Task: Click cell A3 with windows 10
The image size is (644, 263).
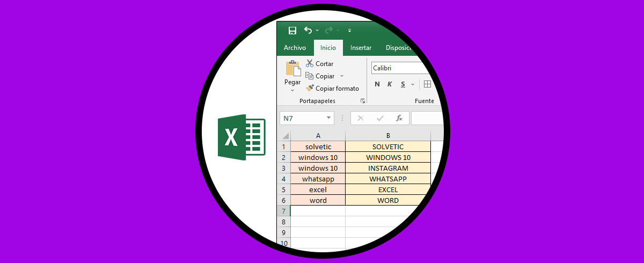Action: (x=318, y=168)
